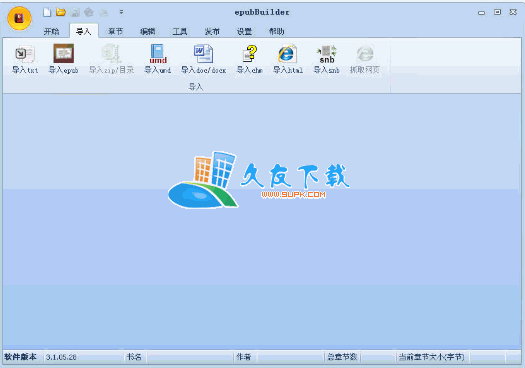
Task: Switch to the 编辑 ribbon tab
Action: tap(148, 31)
